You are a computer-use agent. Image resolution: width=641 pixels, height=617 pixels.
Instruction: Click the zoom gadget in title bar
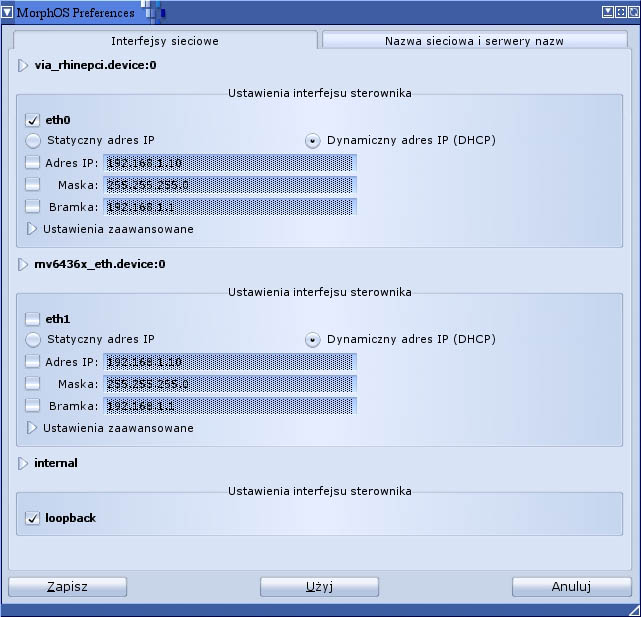[x=621, y=12]
